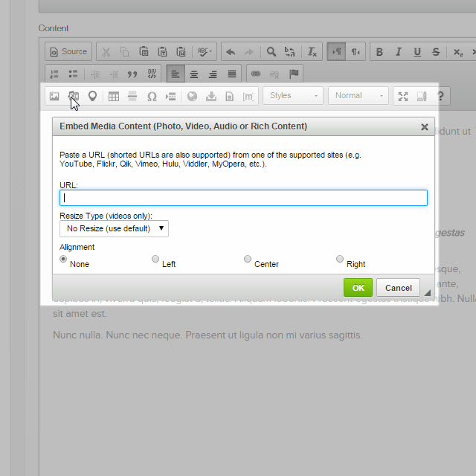Open the Styles dropdown
Viewport: 476px width, 476px height.
click(293, 96)
